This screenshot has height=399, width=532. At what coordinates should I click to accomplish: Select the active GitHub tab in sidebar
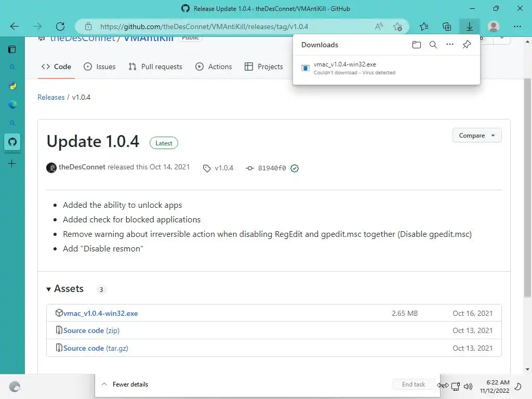(12, 141)
